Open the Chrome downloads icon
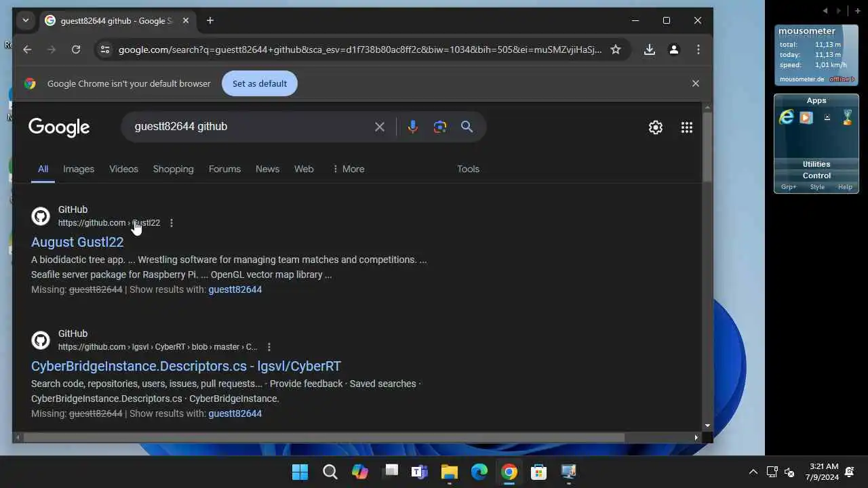The image size is (868, 488). 650,49
